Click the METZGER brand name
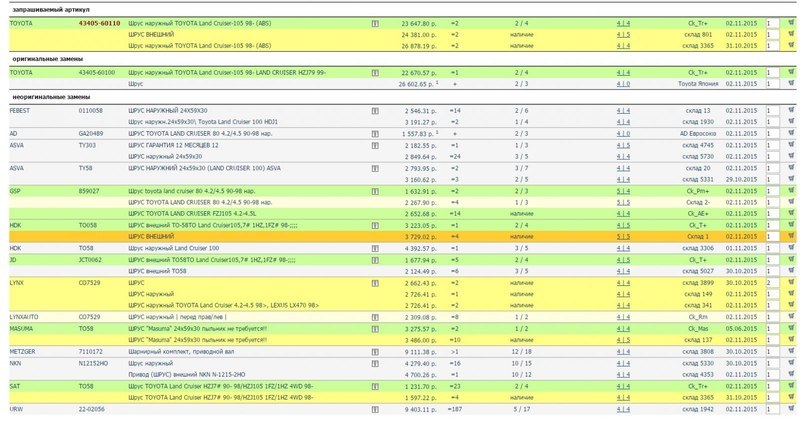This screenshot has height=422, width=800. click(x=22, y=352)
